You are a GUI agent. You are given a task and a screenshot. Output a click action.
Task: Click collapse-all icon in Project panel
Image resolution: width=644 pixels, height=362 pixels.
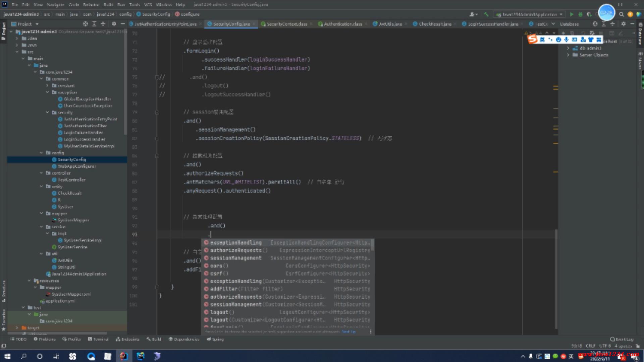coord(103,24)
